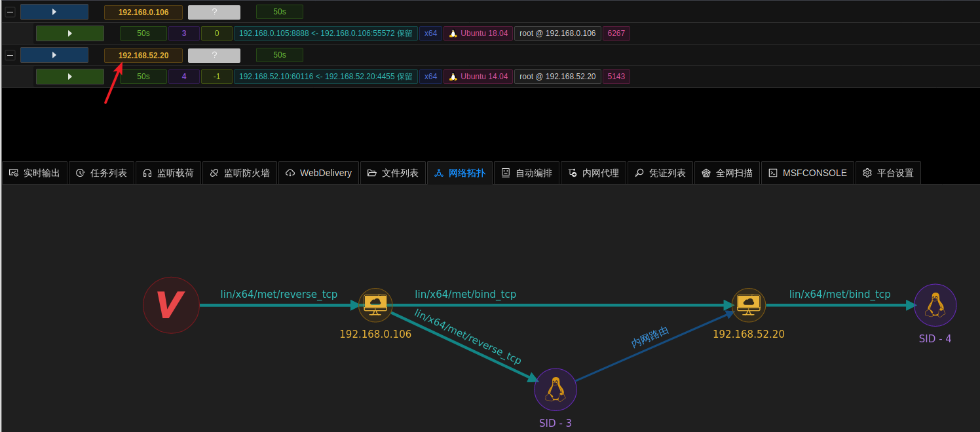
Task: Collapse the 192.168.0.106 host row
Action: [x=10, y=12]
